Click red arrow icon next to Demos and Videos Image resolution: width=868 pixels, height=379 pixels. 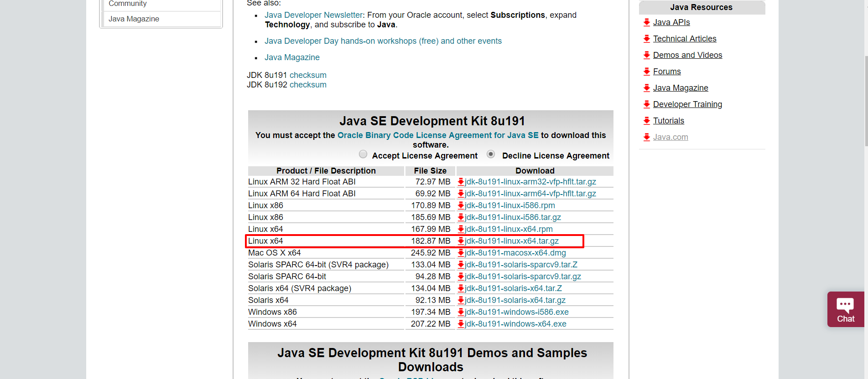pyautogui.click(x=647, y=55)
